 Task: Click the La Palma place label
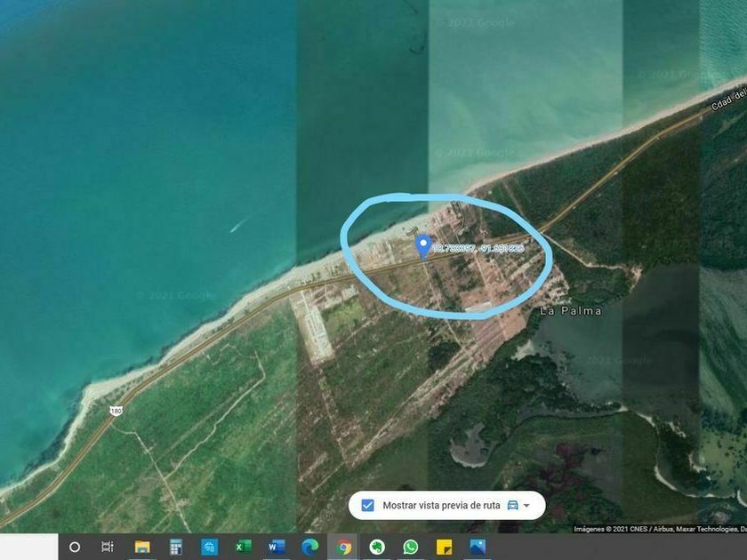[571, 311]
